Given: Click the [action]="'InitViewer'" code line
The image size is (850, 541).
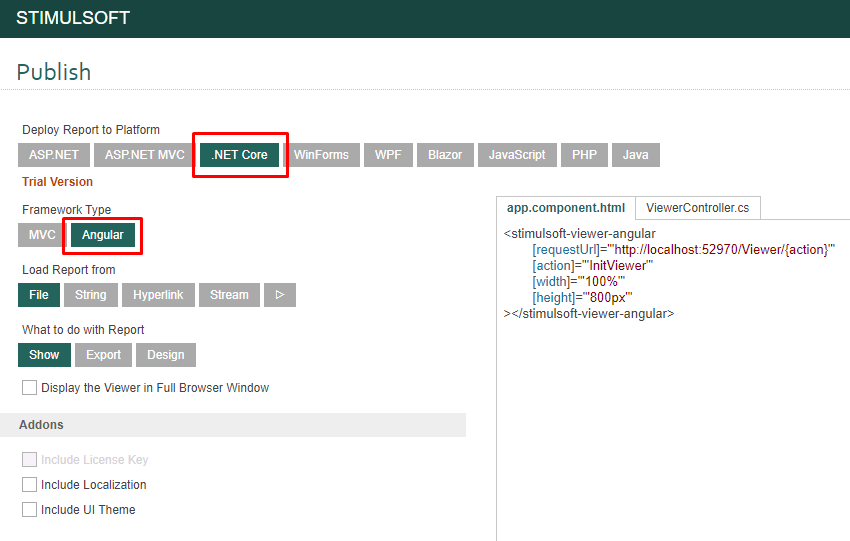Looking at the screenshot, I should 593,266.
